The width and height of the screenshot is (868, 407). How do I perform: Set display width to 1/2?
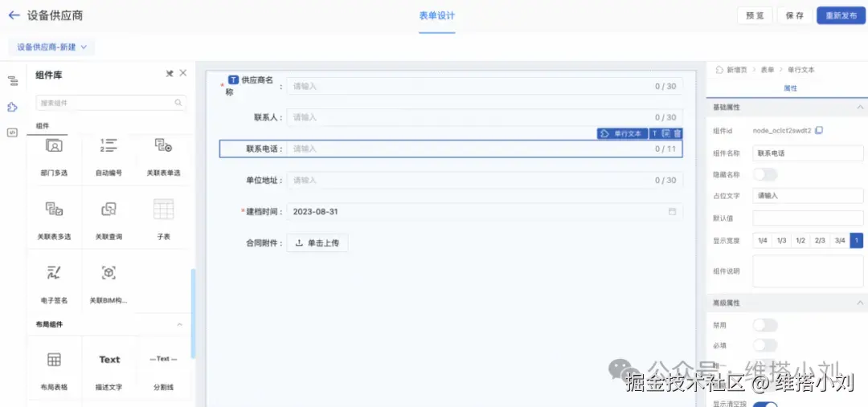tap(800, 241)
